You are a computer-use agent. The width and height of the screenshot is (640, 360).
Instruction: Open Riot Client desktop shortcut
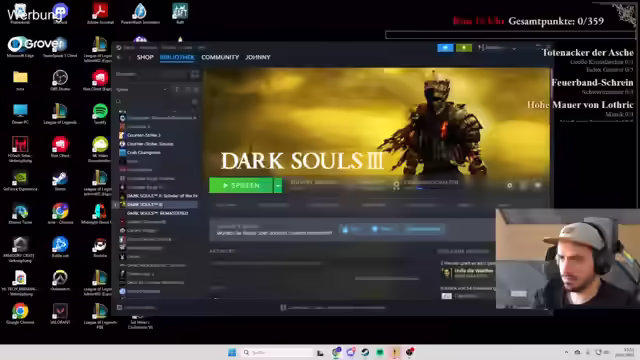(x=60, y=147)
